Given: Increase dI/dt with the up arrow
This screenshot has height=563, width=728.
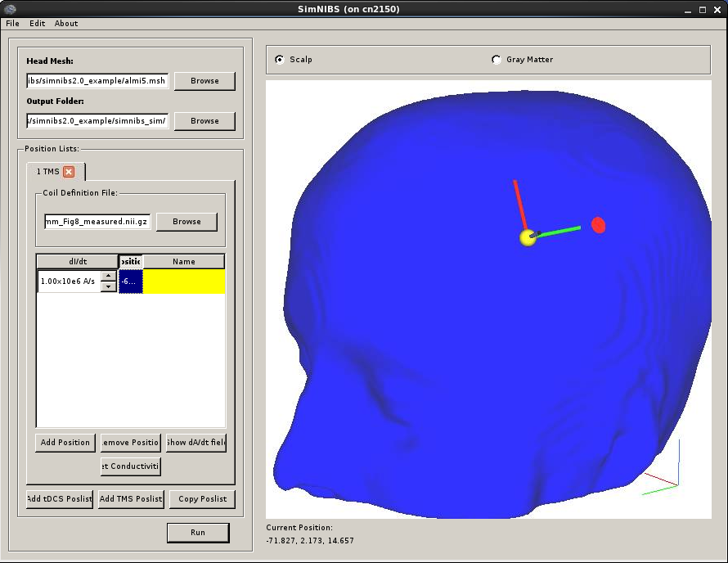Looking at the screenshot, I should [x=108, y=276].
